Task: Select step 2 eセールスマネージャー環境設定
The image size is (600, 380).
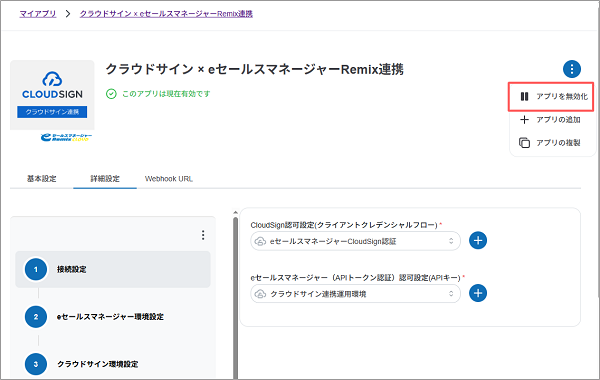Action: [113, 317]
